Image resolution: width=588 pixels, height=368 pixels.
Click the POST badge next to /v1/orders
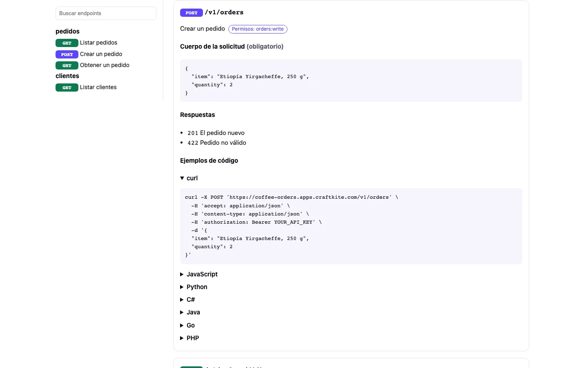(x=192, y=13)
